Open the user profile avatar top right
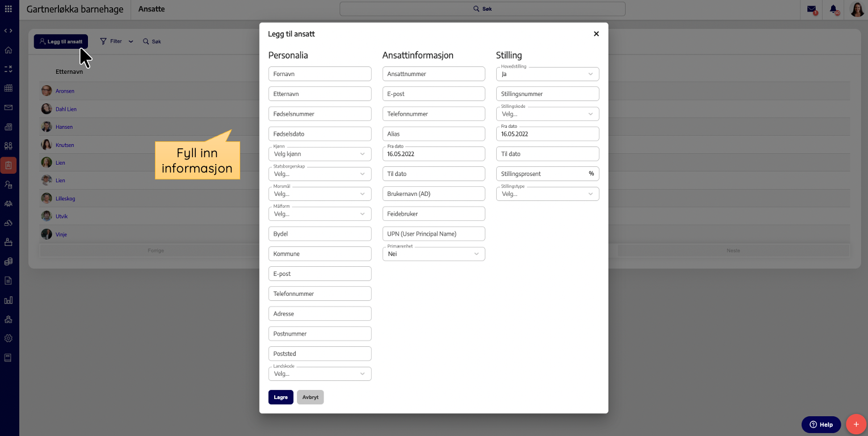Image resolution: width=868 pixels, height=436 pixels. (x=857, y=9)
